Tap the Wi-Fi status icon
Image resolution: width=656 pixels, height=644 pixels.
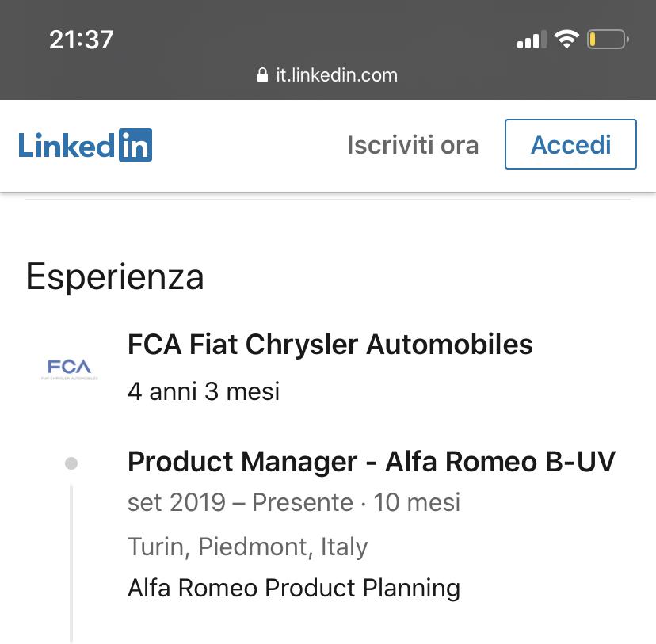tap(566, 40)
